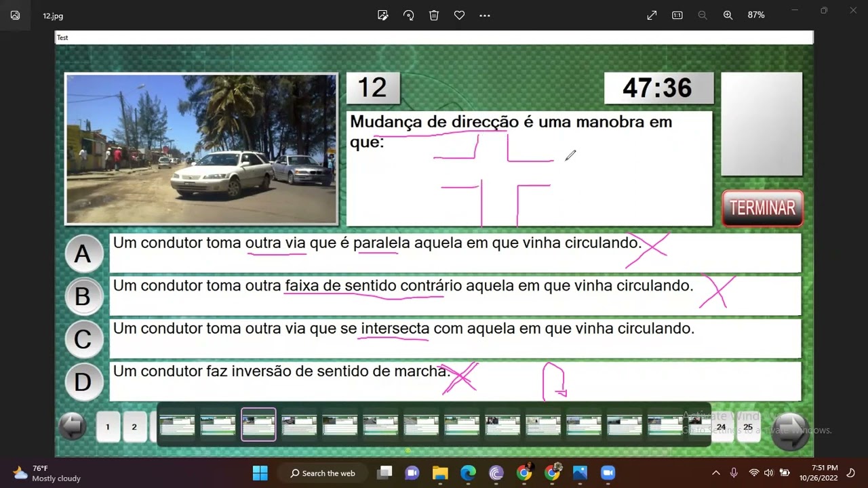Viewport: 868px width, 488px height.
Task: Open the clock showing 7:51 PM
Action: tap(818, 473)
